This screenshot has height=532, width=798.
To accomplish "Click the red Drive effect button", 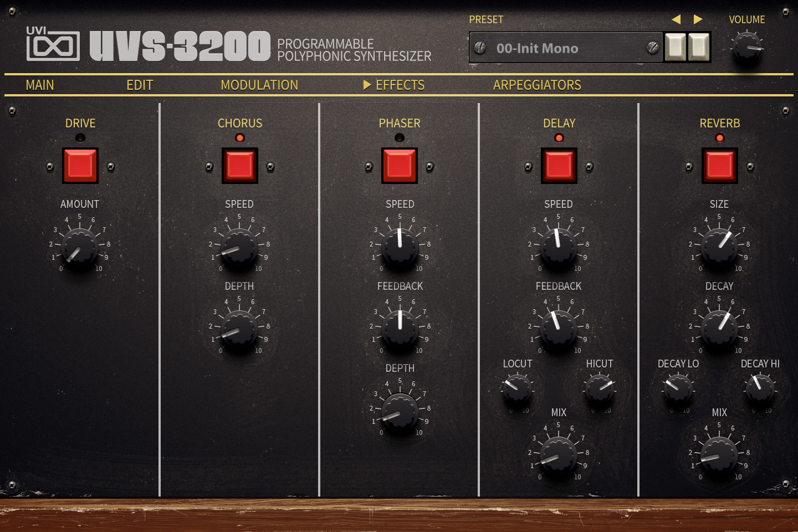I will (79, 165).
